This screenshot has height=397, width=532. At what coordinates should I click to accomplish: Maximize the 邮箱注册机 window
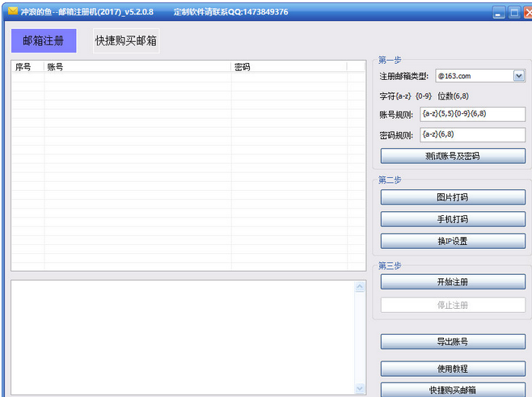[x=514, y=13]
